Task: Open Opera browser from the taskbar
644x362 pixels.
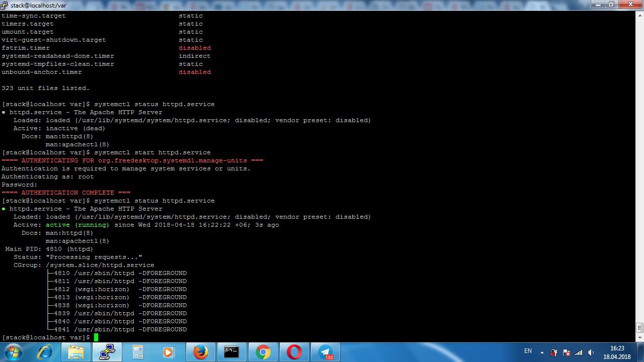Action: (294, 352)
